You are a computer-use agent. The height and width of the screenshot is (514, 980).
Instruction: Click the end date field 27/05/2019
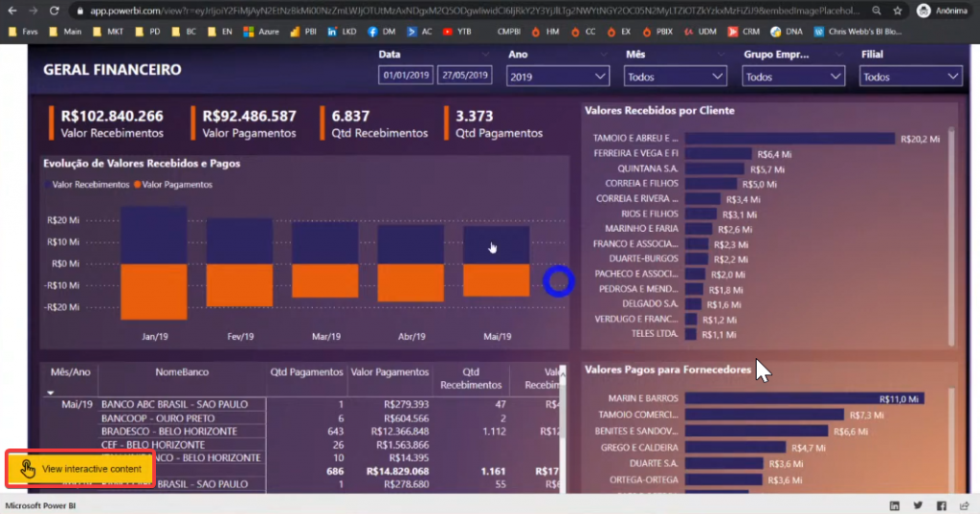pyautogui.click(x=465, y=76)
